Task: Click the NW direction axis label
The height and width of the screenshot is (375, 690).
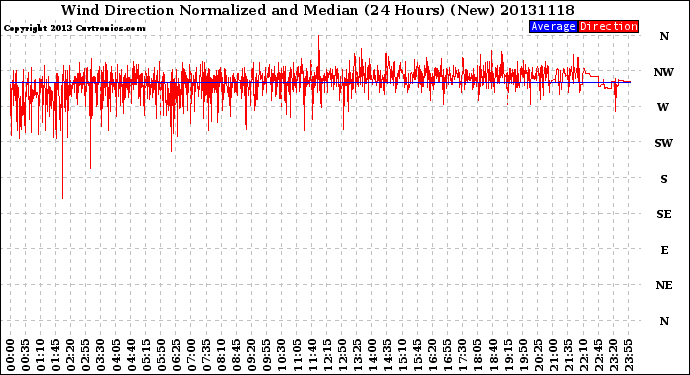Action: pos(663,72)
